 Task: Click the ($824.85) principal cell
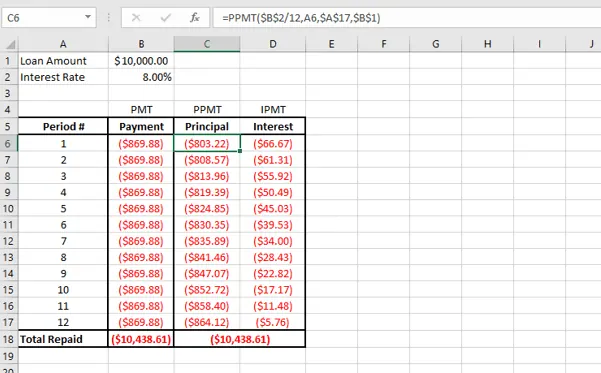pyautogui.click(x=207, y=209)
